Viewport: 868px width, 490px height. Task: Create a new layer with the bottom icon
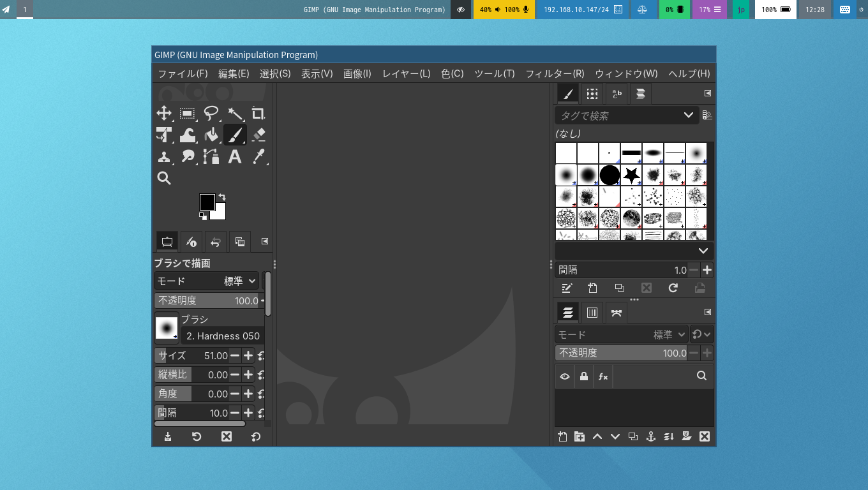(562, 436)
